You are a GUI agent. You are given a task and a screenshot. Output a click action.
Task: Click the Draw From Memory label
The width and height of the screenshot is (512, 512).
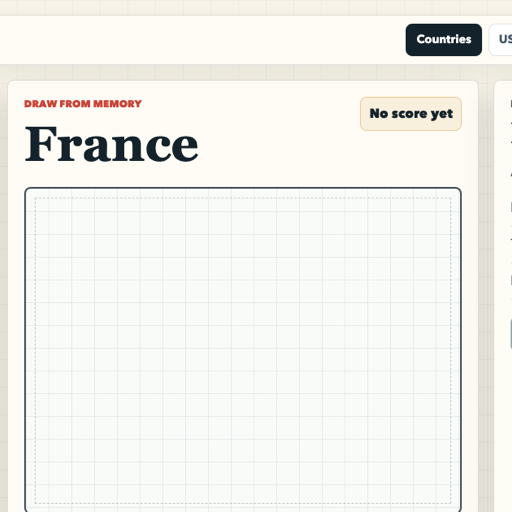pos(83,104)
